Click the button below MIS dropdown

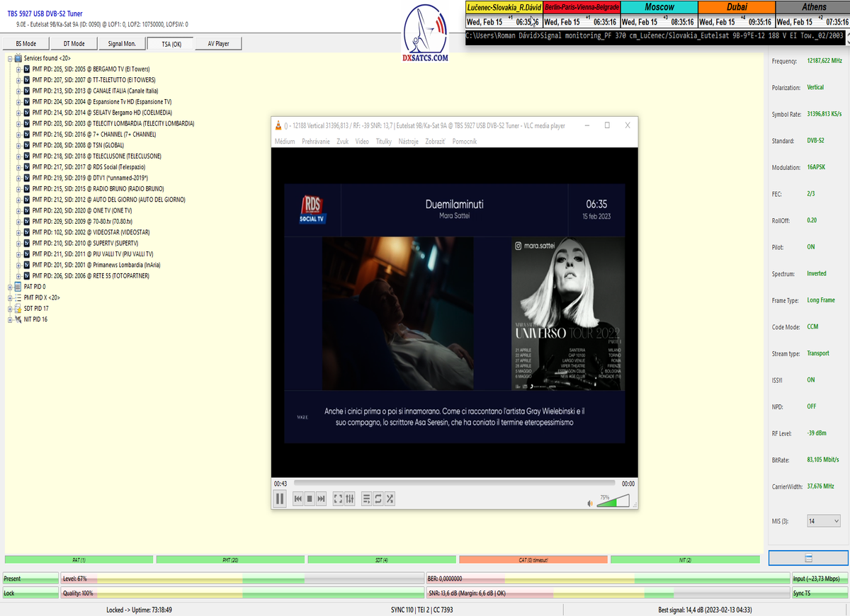[x=808, y=559]
